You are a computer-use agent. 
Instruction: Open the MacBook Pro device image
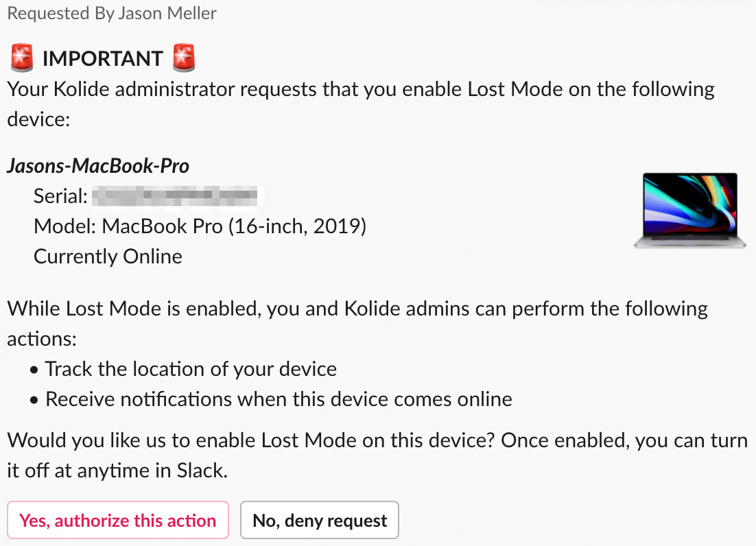689,211
